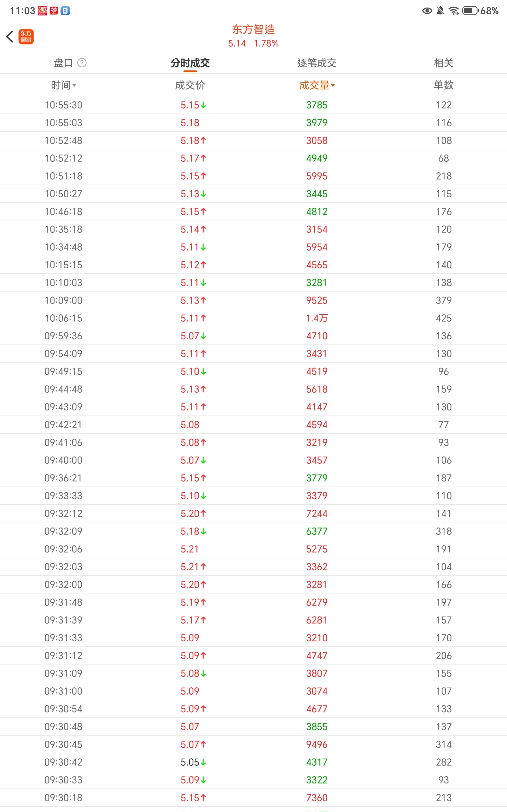Select the 分时成交 tab
This screenshot has width=507, height=812.
coord(190,63)
